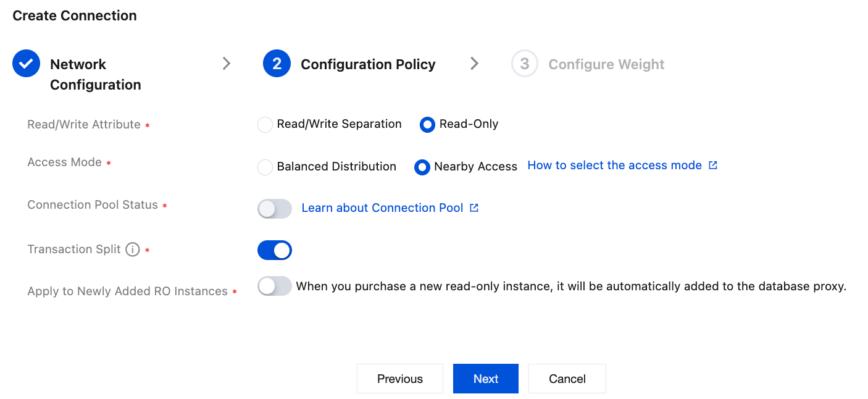The height and width of the screenshot is (399, 868).
Task: Open the Configure Weight step label
Action: (x=606, y=64)
